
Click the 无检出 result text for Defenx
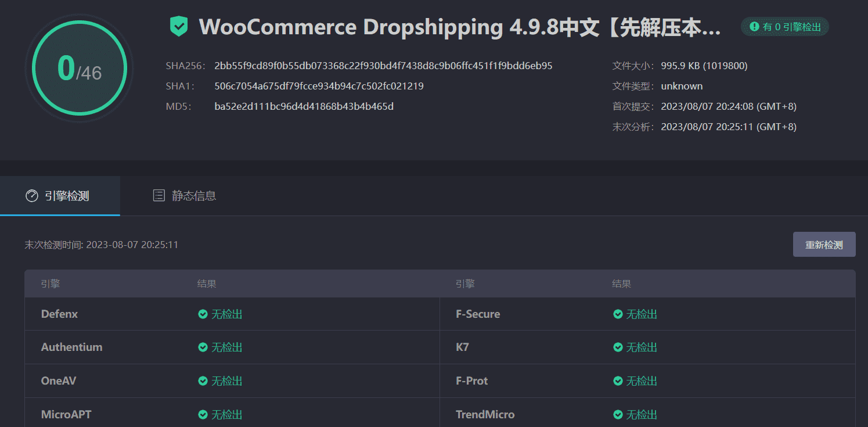click(227, 314)
